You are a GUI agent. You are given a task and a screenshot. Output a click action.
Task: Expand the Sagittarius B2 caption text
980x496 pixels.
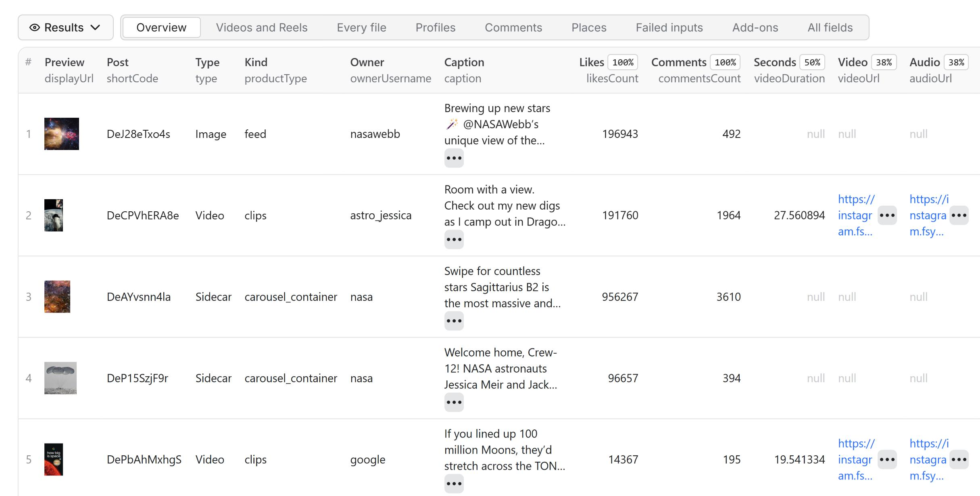pyautogui.click(x=454, y=321)
